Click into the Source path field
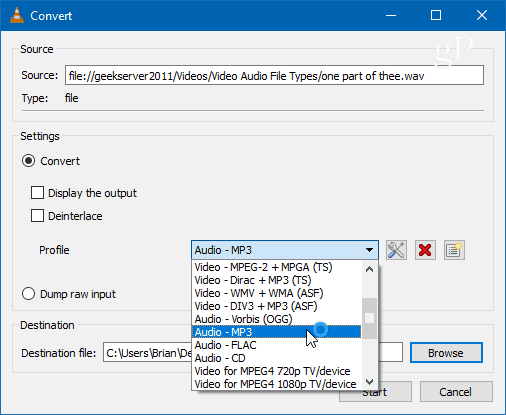Image resolution: width=506 pixels, height=415 pixels. tap(274, 75)
